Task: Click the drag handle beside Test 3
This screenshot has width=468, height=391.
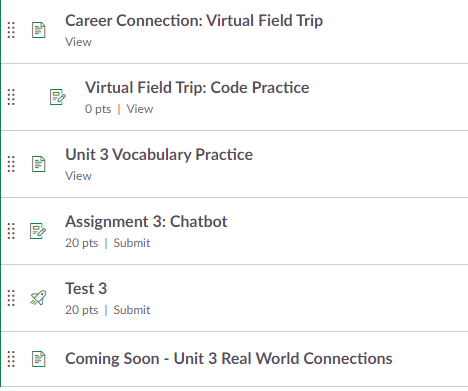Action: click(11, 298)
